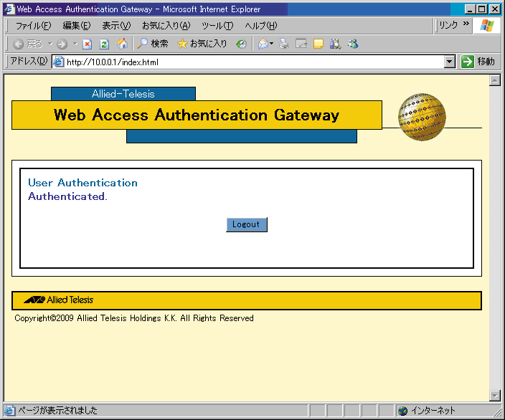Click the Mail envelope icon
The width and height of the screenshot is (505, 420).
click(x=263, y=44)
